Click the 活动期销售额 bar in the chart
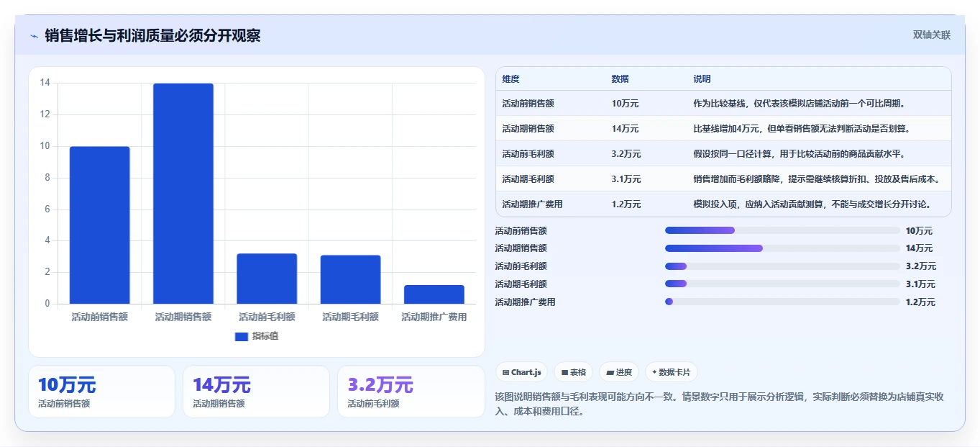Image resolution: width=980 pixels, height=447 pixels. tap(183, 194)
